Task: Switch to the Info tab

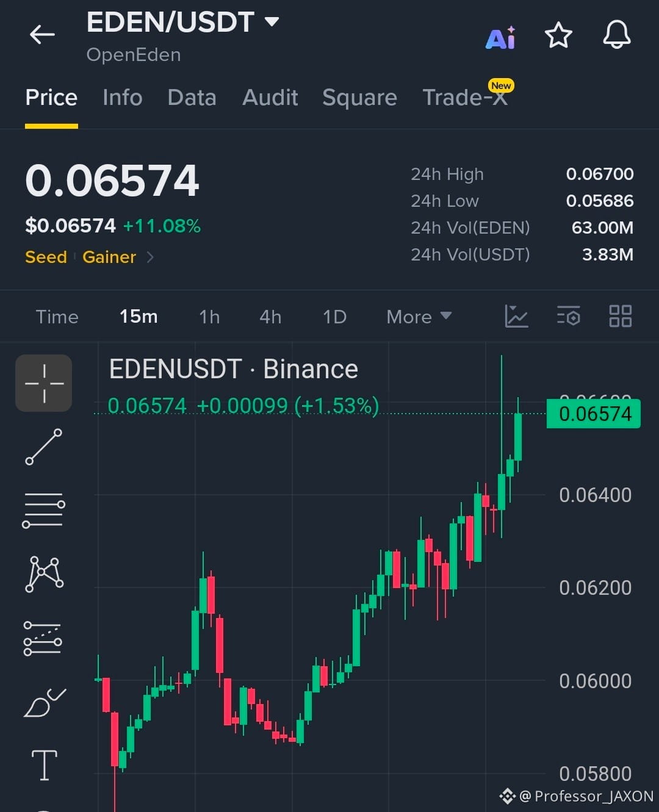Action: pyautogui.click(x=123, y=98)
